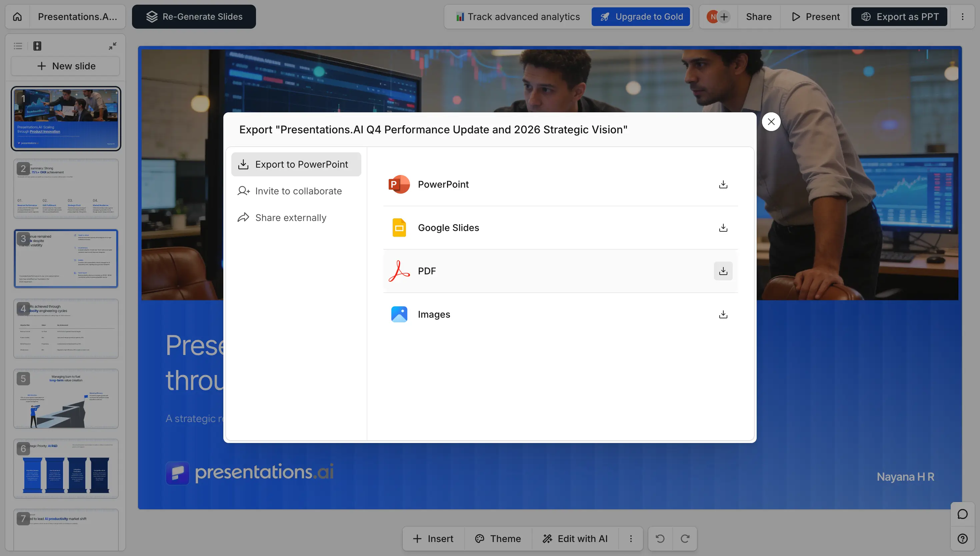Click Edit with AI

[575, 538]
